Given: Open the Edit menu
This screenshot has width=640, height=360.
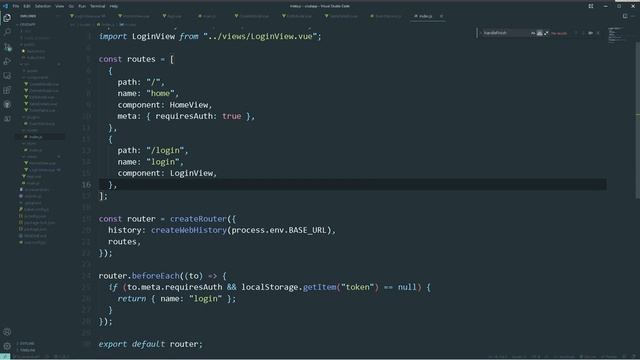Looking at the screenshot, I should [x=27, y=6].
